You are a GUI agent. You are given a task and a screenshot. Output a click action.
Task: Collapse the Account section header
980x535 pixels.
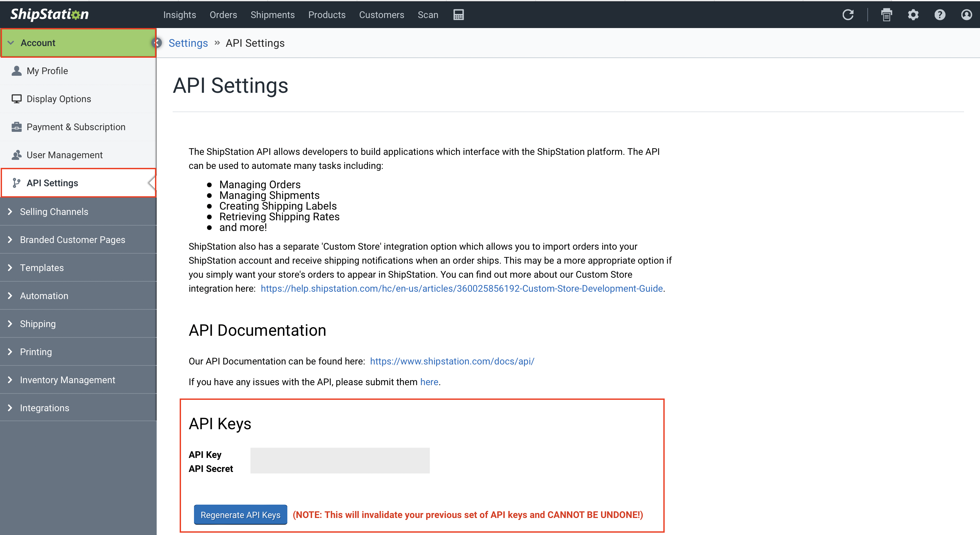38,43
